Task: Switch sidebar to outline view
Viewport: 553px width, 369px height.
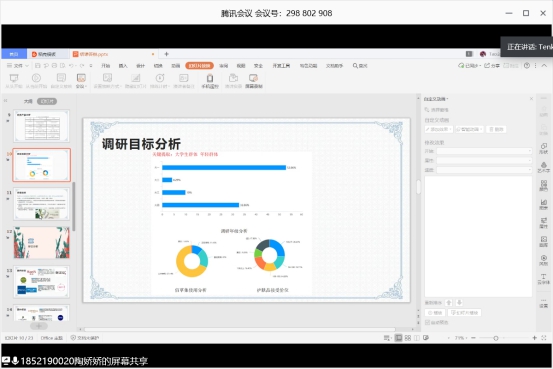Action: pos(28,101)
